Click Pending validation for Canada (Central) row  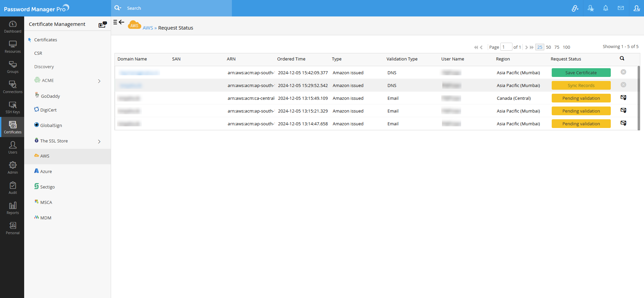tap(581, 98)
